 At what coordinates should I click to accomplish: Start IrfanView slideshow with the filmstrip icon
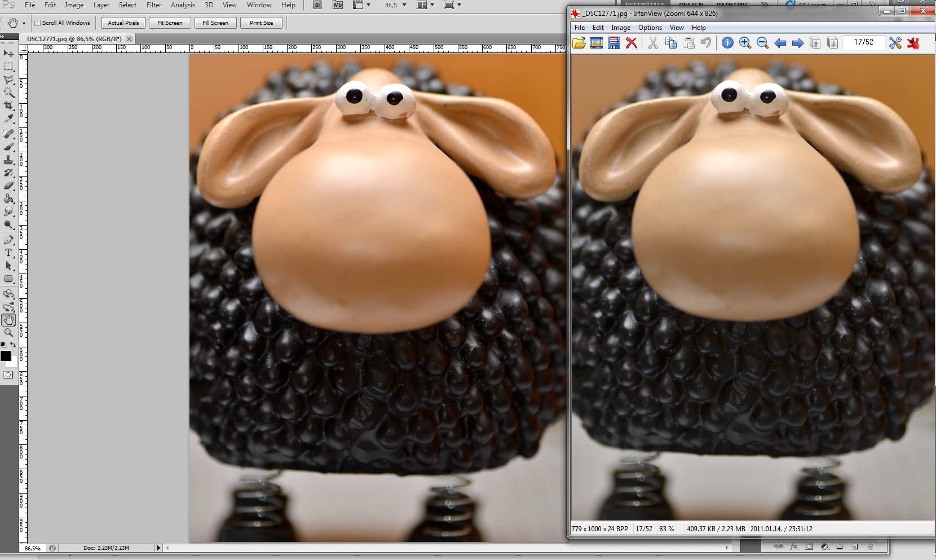pos(596,43)
